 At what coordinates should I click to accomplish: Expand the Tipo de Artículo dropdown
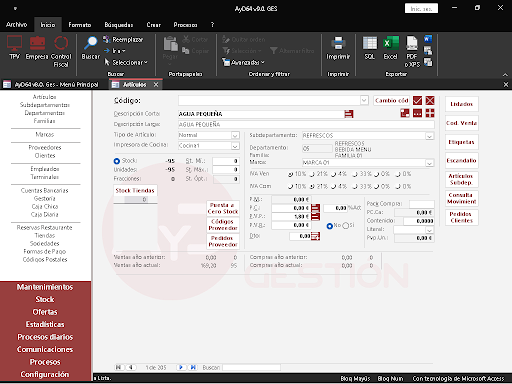click(235, 135)
